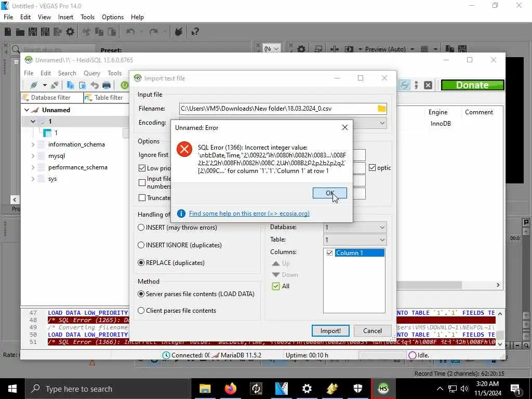The image size is (532, 399).
Task: Expand the information_schema database
Action: pyautogui.click(x=33, y=144)
